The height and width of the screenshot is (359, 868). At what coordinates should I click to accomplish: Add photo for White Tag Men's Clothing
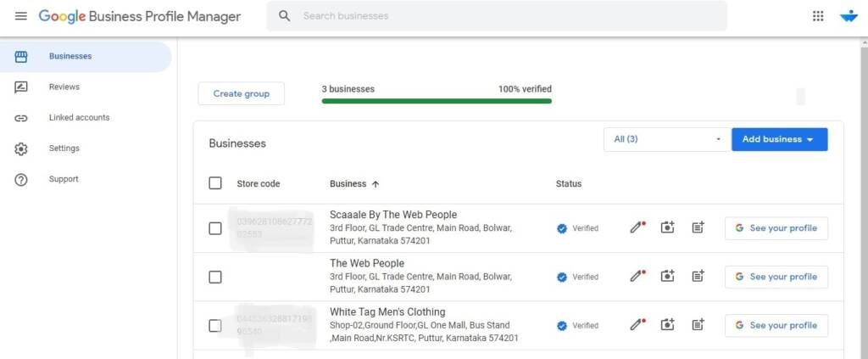[x=668, y=325]
